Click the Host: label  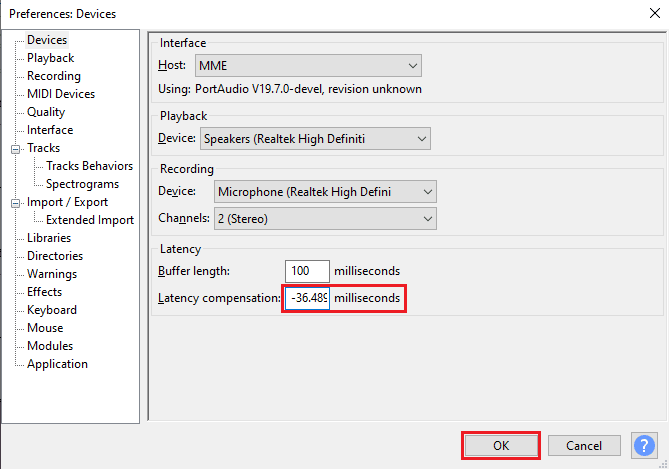pos(172,65)
